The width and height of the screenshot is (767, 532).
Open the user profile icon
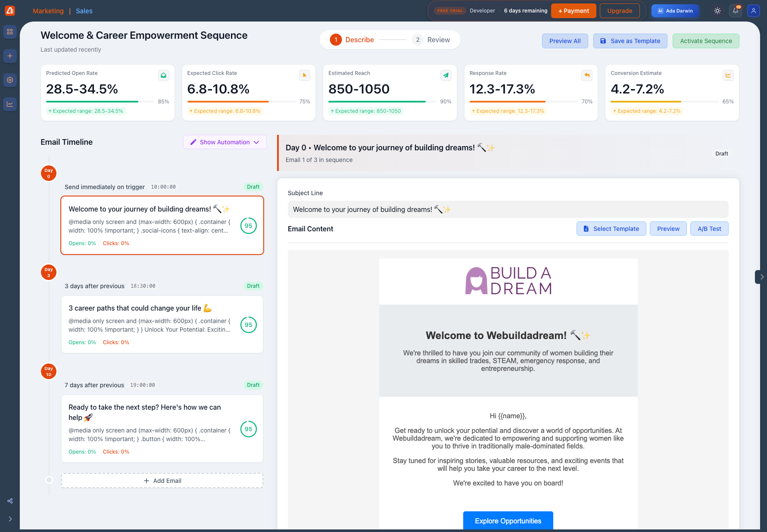coord(753,11)
